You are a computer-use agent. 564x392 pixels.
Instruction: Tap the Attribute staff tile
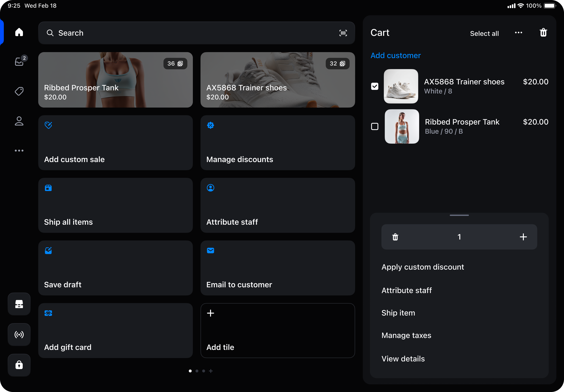(278, 205)
